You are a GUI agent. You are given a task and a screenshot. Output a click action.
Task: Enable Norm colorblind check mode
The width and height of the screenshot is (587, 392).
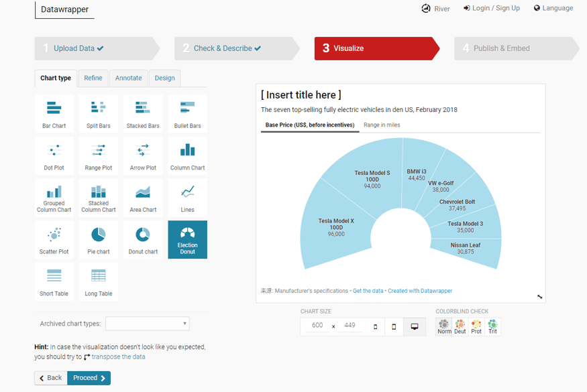[444, 326]
